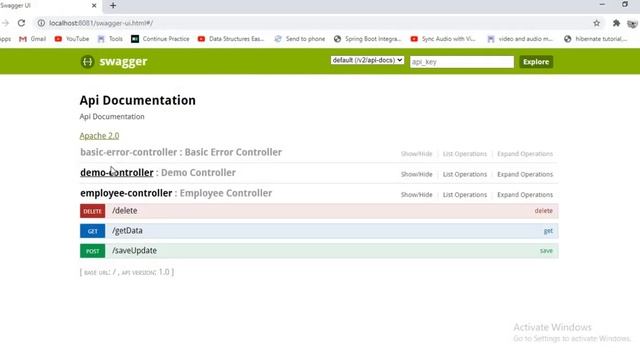
Task: Click the 'get' operation summary text
Action: coord(548,231)
